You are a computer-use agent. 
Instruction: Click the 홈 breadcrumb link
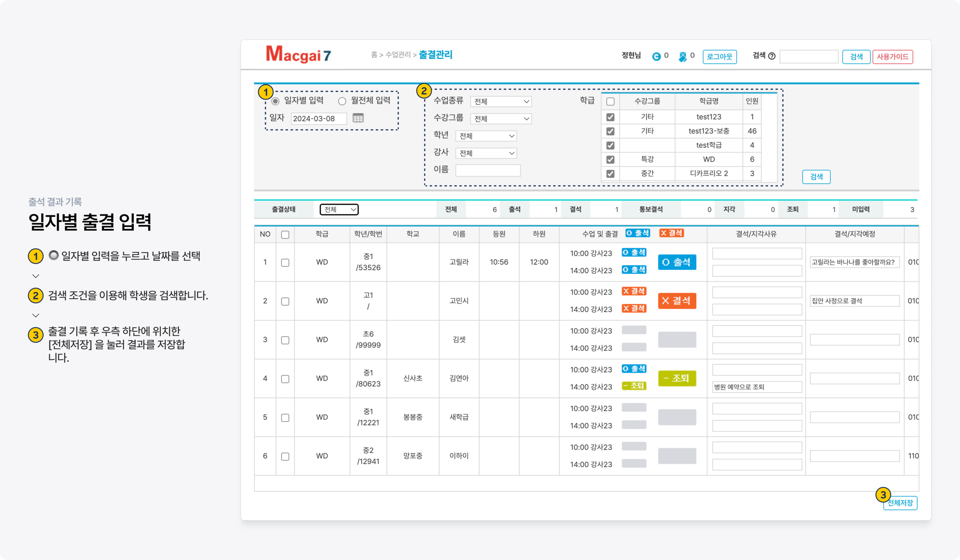(x=374, y=55)
